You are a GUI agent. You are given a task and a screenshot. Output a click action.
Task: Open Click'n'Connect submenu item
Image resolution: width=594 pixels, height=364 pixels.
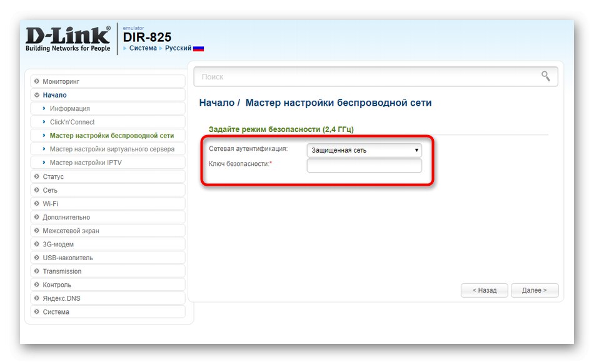108,122
